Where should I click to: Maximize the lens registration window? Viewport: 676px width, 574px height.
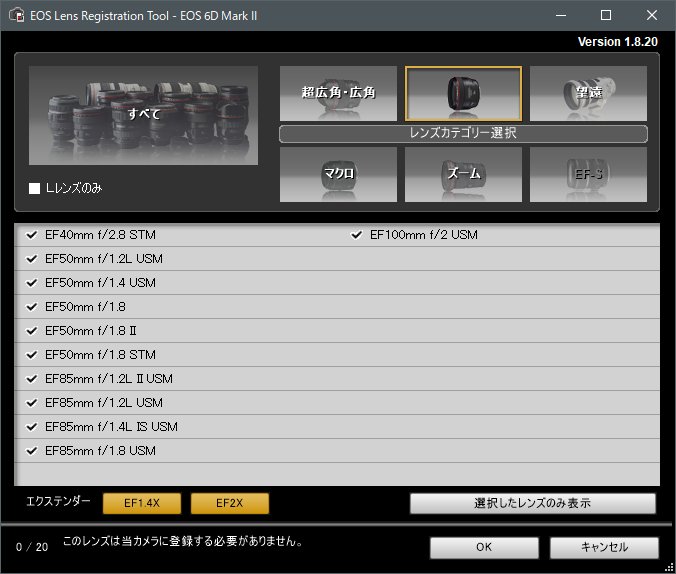(606, 15)
